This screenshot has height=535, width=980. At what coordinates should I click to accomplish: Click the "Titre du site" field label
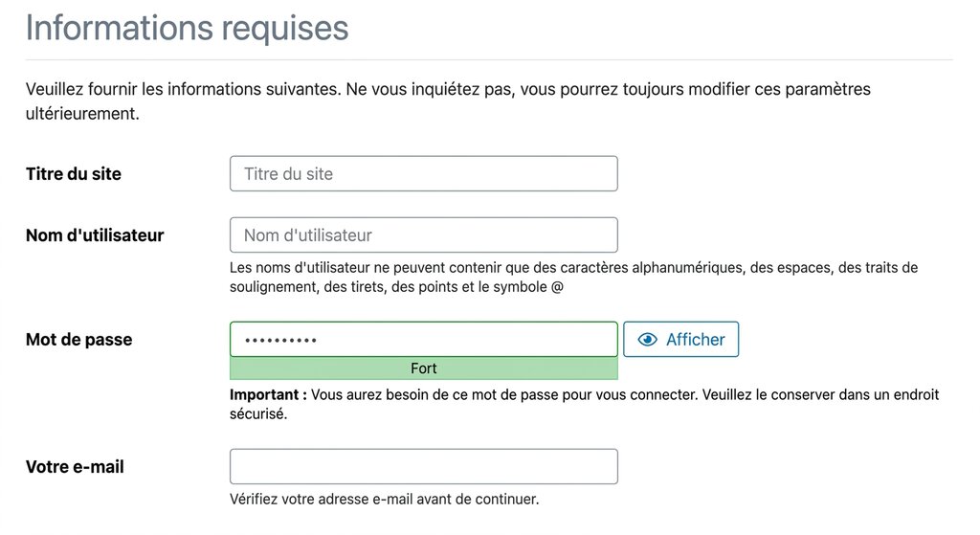(74, 174)
